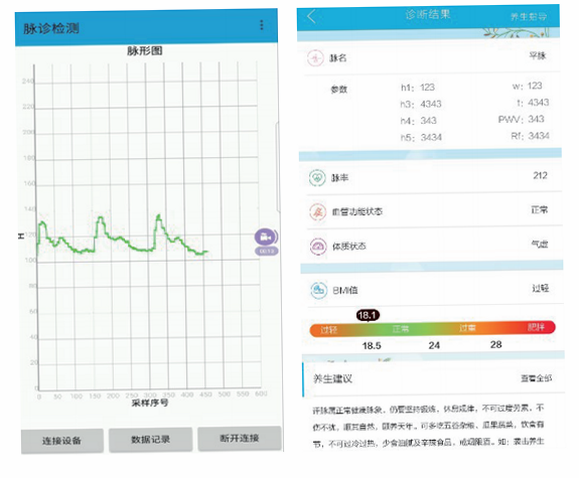Click the 正常 vascular status value
Viewport: 579px width, 478px height.
click(x=539, y=210)
